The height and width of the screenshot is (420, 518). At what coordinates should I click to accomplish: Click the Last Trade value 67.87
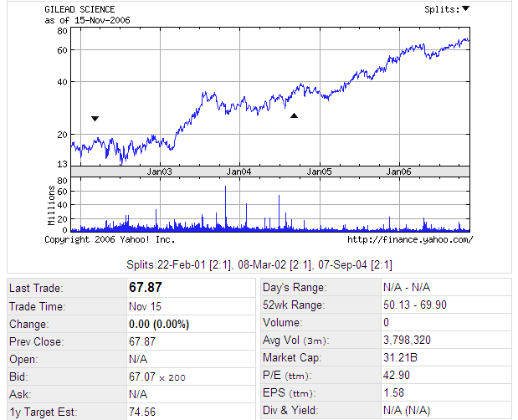pos(146,287)
